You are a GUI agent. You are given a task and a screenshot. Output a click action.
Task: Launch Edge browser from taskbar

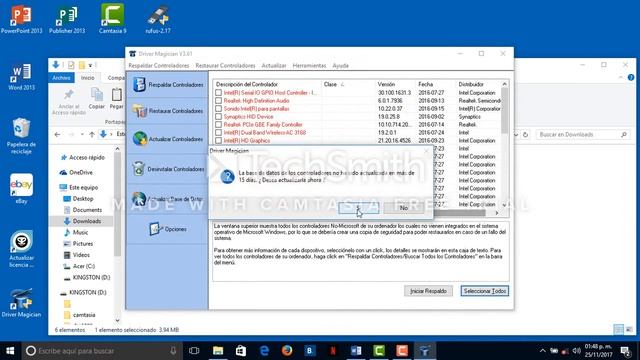click(264, 351)
